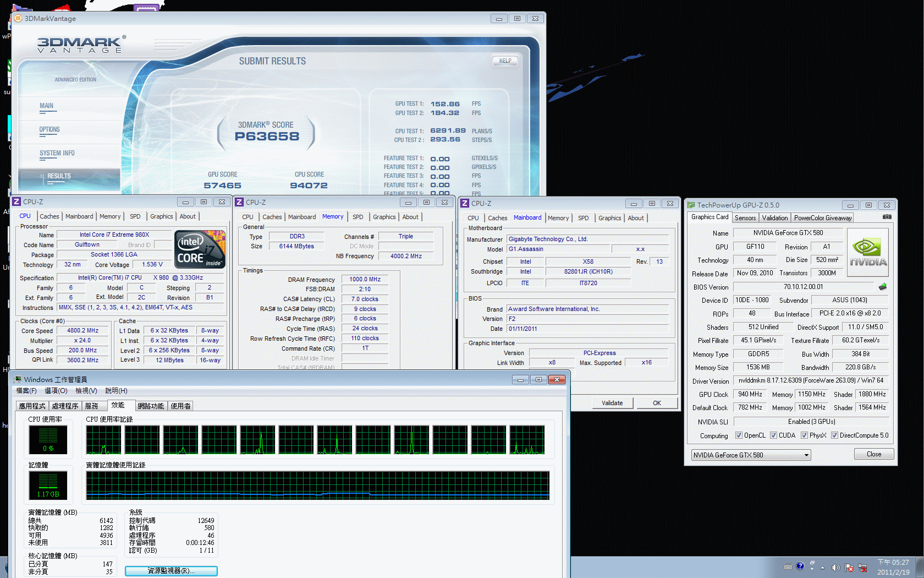Toggle the CUDA checkbox in GPU-Z
This screenshot has width=924, height=578.
click(x=774, y=435)
